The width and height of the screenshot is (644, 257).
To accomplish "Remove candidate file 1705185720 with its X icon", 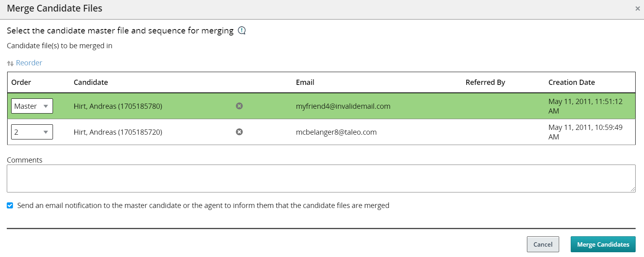I will click(x=239, y=132).
